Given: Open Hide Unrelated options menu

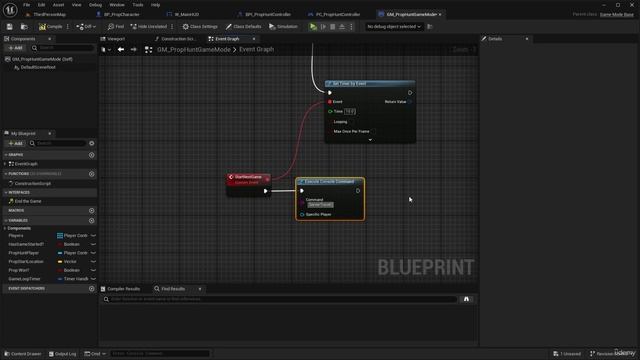Looking at the screenshot, I should click(x=172, y=27).
